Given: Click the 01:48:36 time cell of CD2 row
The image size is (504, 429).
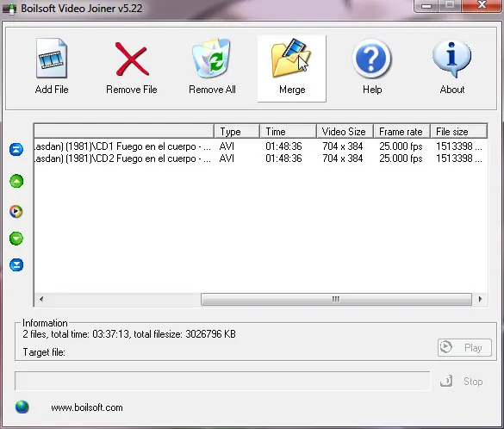Looking at the screenshot, I should (283, 159).
